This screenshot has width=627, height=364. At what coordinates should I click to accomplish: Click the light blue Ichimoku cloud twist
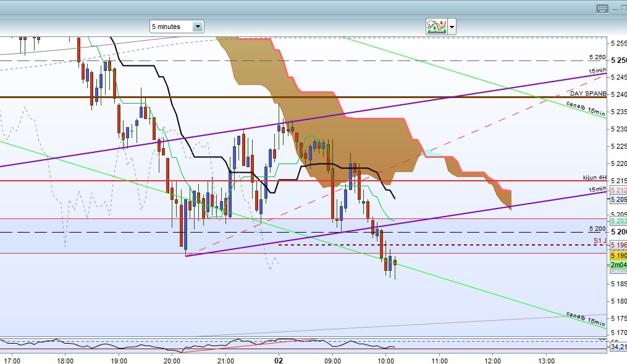pyautogui.click(x=432, y=153)
